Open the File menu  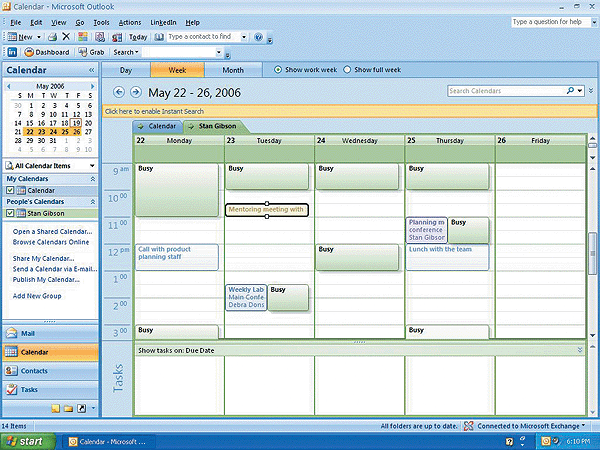click(x=15, y=23)
